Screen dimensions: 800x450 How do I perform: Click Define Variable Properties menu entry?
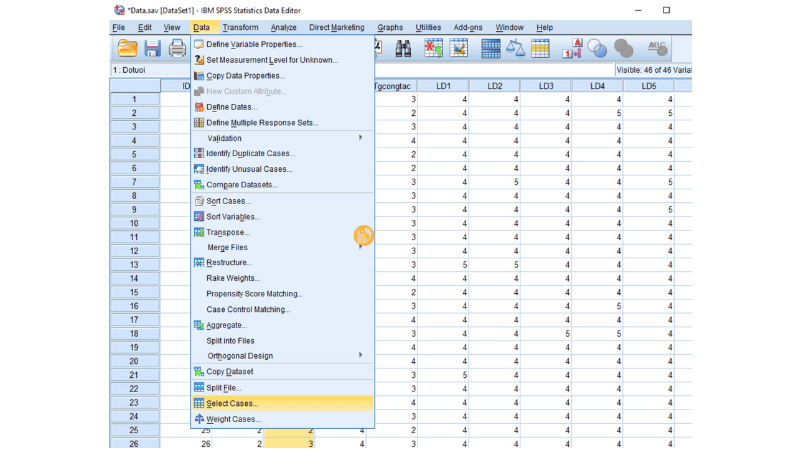point(254,44)
